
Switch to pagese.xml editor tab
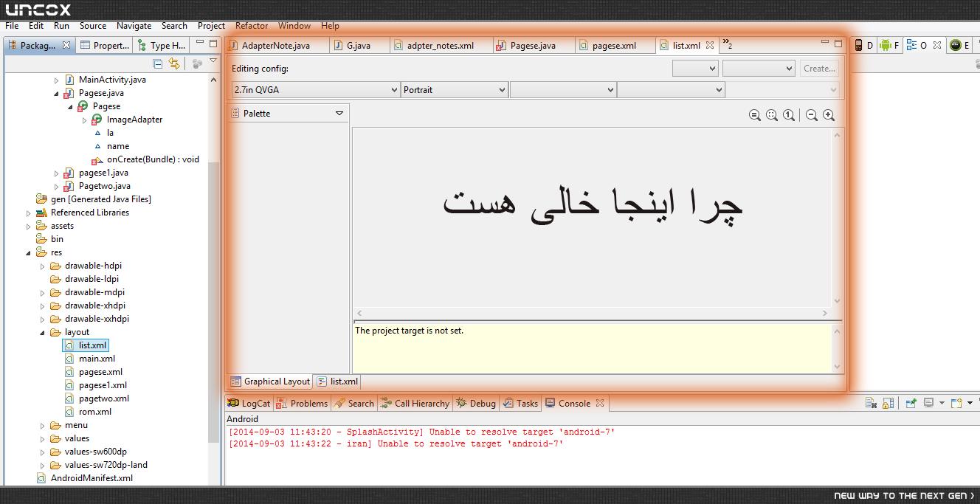click(x=614, y=45)
